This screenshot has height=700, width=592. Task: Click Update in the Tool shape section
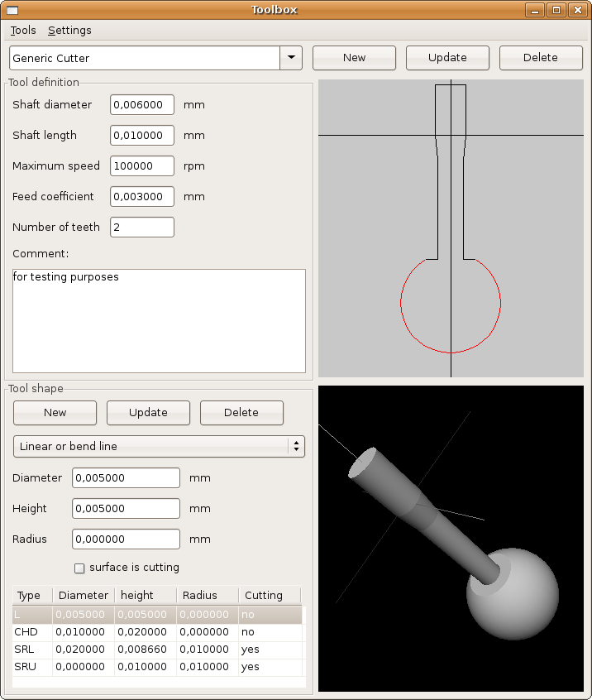[149, 413]
